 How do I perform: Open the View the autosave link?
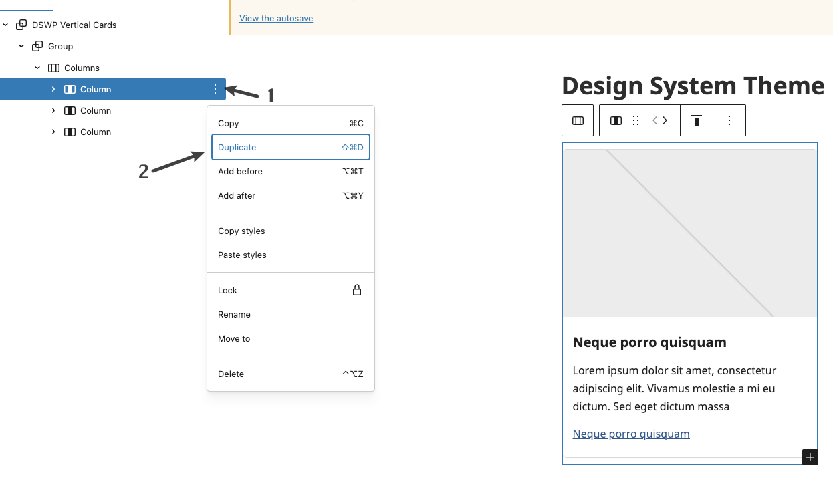(276, 18)
